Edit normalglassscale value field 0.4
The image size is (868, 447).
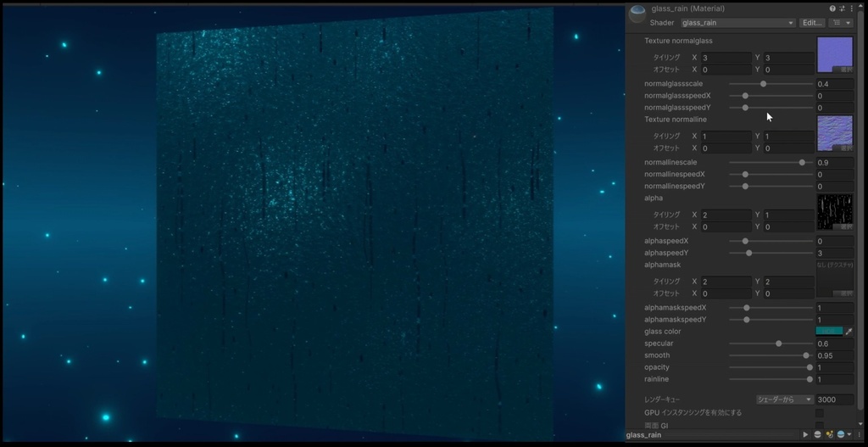coord(835,84)
